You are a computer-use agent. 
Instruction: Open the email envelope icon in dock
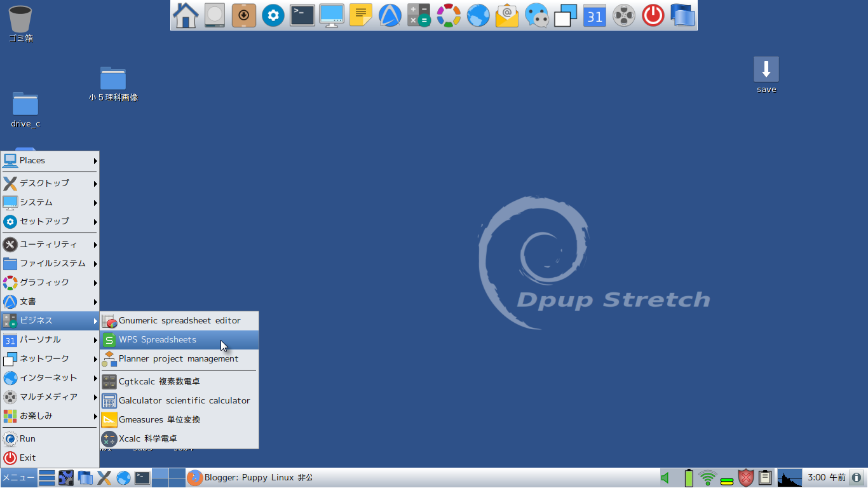[x=507, y=15]
